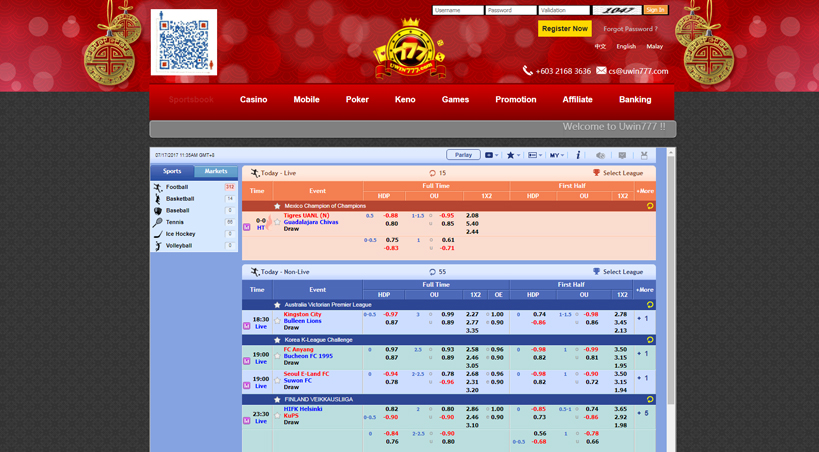Favorite the Mexico Champion of Champions league star
Viewport: 819px width, 452px height.
coord(277,206)
